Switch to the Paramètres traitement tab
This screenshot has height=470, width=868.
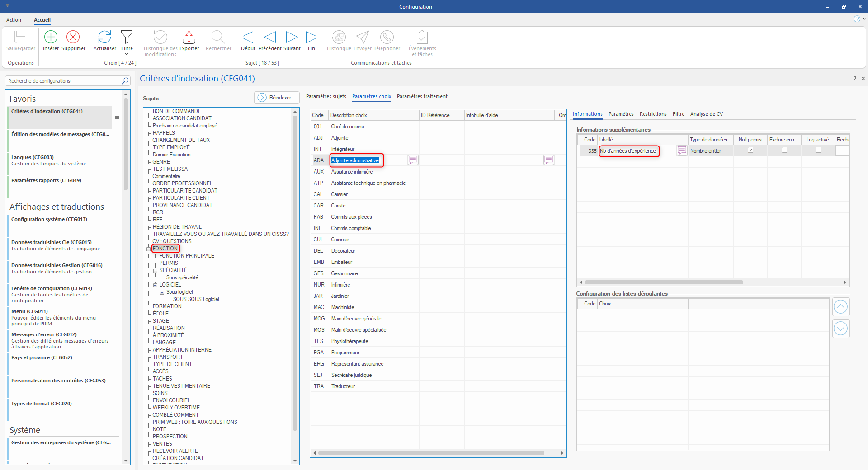(422, 96)
